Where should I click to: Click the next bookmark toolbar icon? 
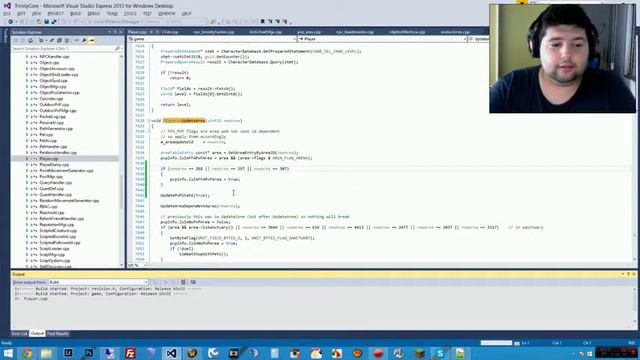[278, 22]
